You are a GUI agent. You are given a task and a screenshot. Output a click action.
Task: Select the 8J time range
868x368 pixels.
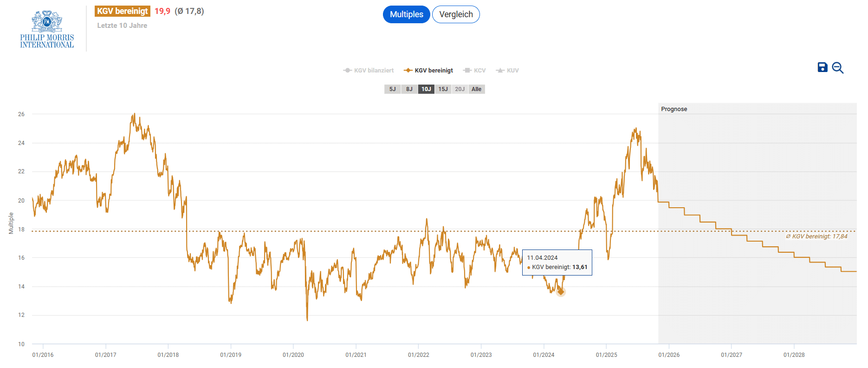[409, 89]
